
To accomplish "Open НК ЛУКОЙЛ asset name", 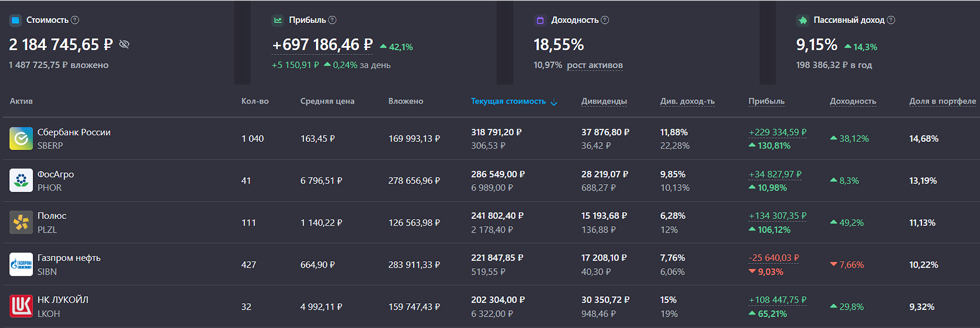I will coord(63,300).
